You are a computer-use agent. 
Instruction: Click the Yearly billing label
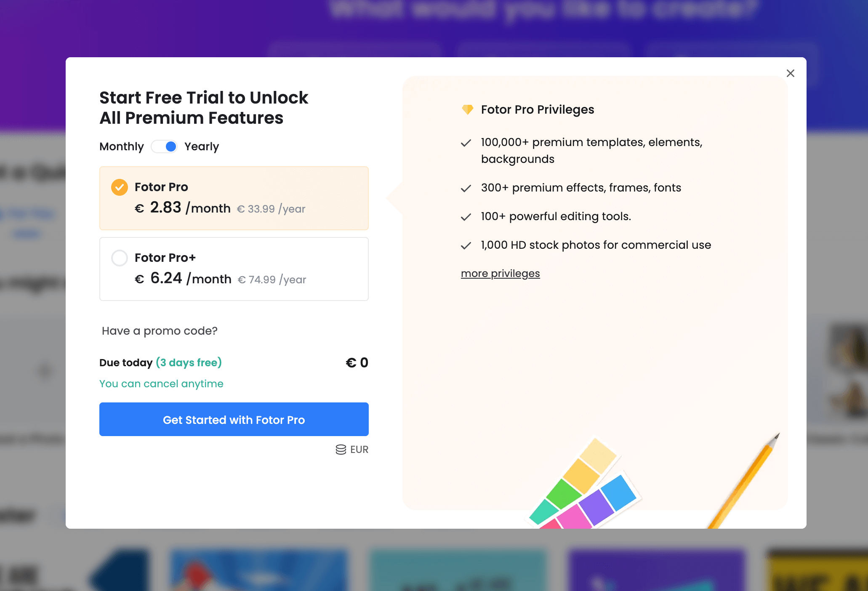pos(202,146)
